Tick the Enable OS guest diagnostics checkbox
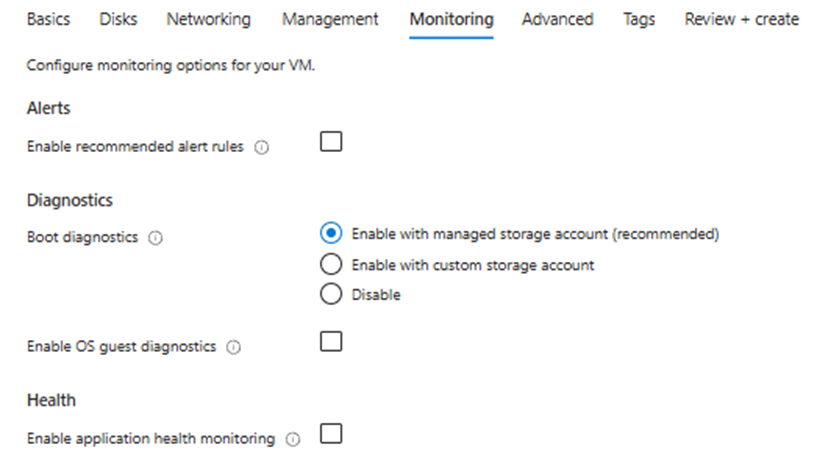 point(331,342)
